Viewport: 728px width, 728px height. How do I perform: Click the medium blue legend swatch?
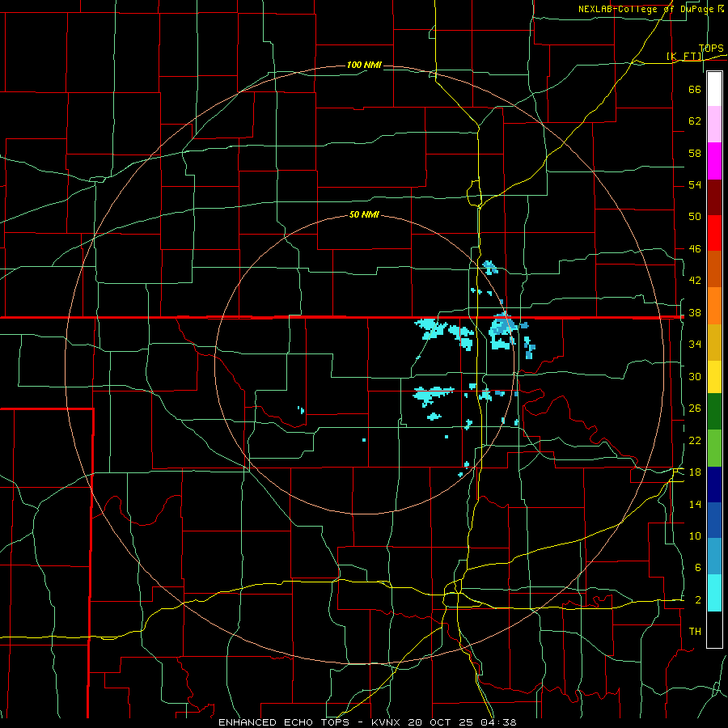[x=714, y=520]
